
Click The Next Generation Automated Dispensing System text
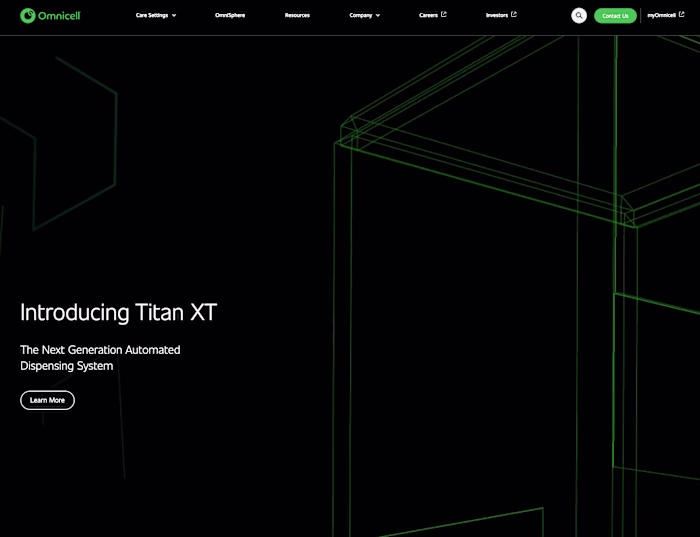100,358
